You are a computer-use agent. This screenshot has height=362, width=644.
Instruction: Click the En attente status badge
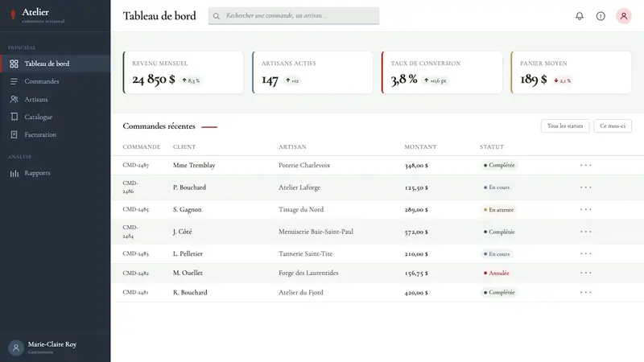498,210
